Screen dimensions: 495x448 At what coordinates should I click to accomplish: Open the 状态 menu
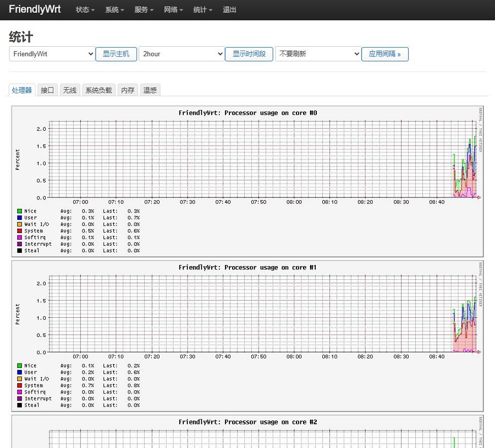(x=85, y=10)
